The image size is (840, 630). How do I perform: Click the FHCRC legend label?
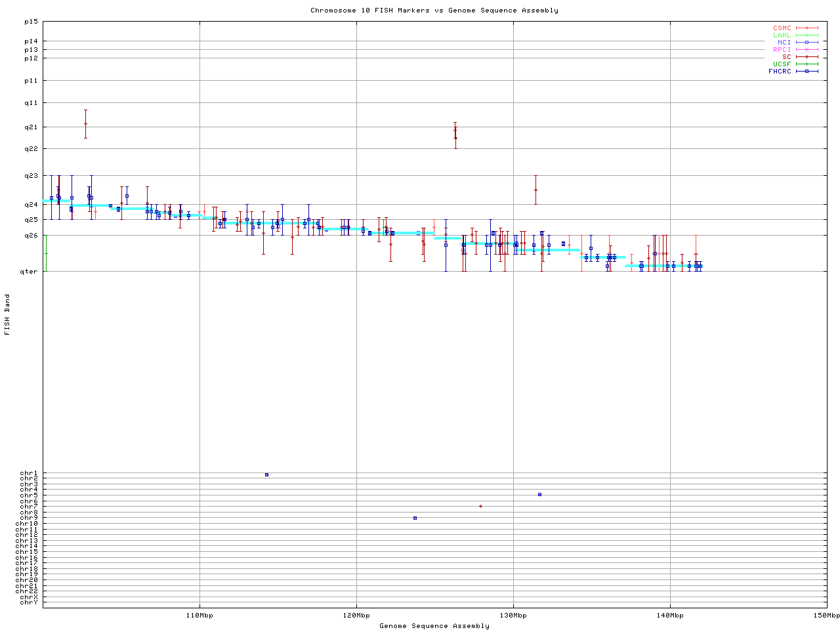pyautogui.click(x=780, y=71)
